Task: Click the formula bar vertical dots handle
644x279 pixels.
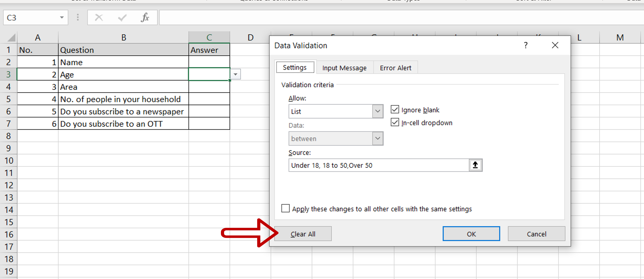Action: tap(78, 18)
